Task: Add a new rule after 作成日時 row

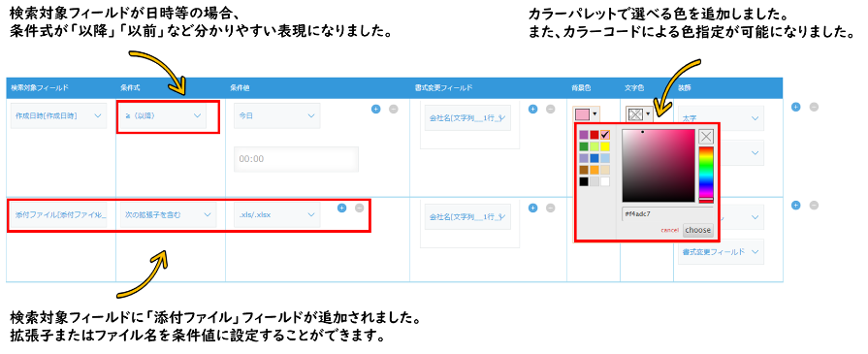Action: (796, 107)
